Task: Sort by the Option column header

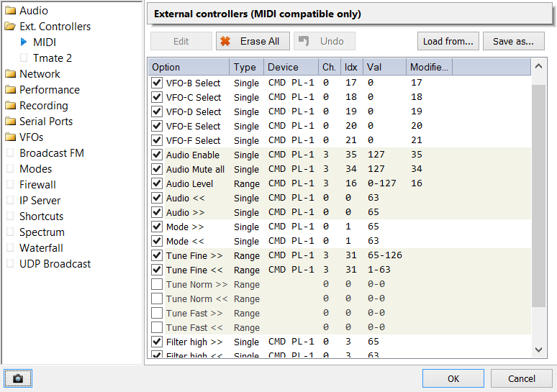Action: pos(189,67)
